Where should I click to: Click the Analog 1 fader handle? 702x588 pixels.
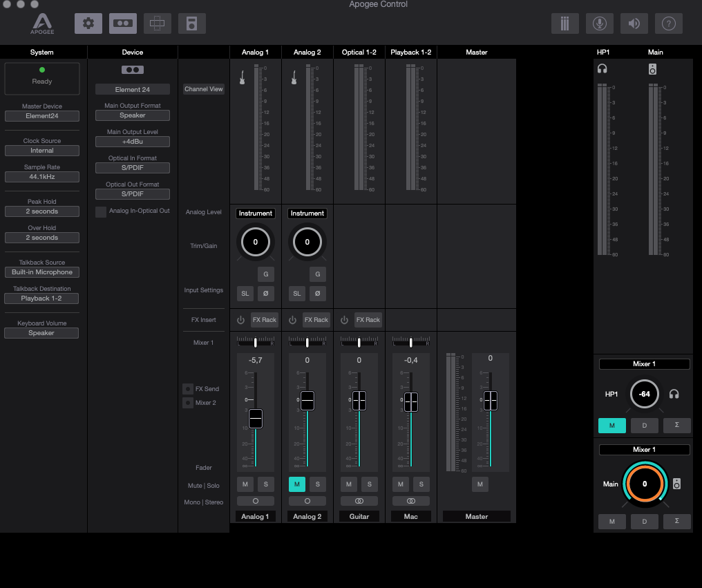tap(256, 418)
